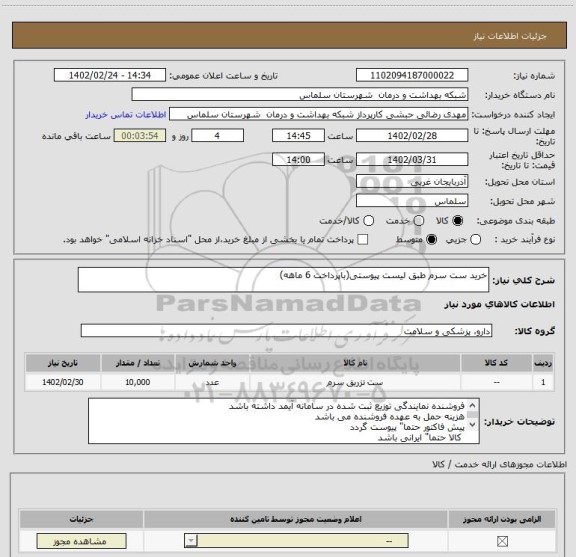Click the ست تزریق سرم item cell

(355, 382)
